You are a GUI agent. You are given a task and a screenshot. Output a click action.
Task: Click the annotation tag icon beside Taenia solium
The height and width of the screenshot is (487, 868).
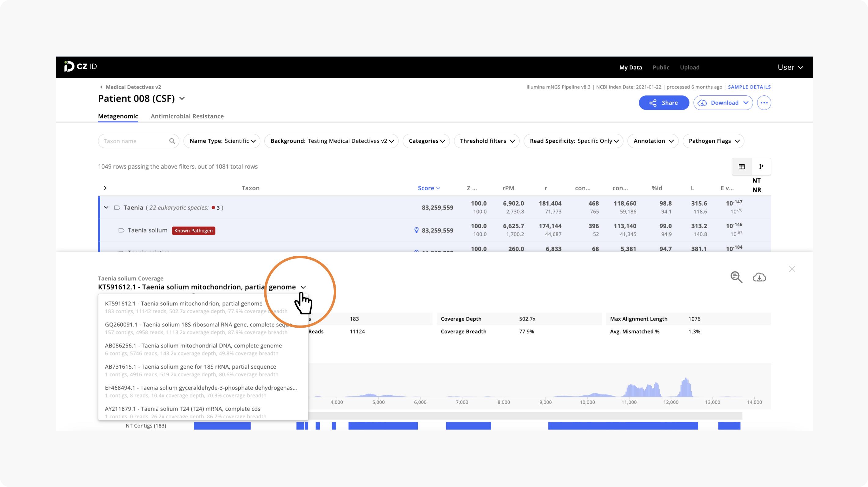(x=121, y=230)
